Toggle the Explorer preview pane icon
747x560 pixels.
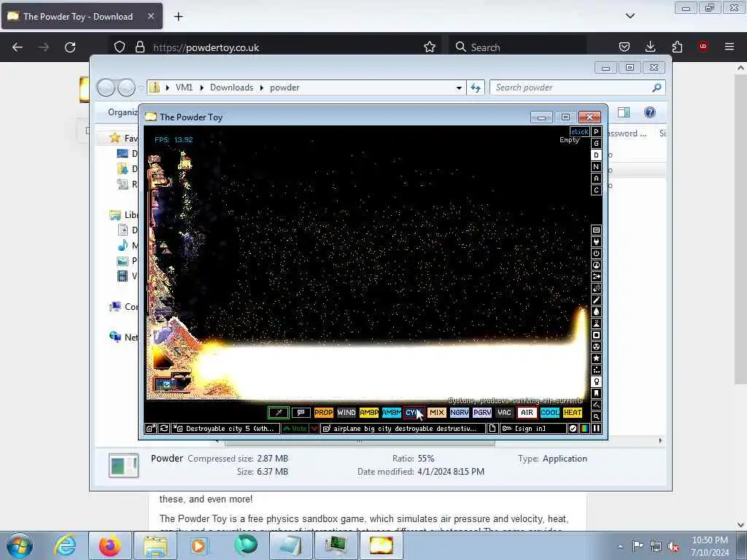[x=624, y=112]
